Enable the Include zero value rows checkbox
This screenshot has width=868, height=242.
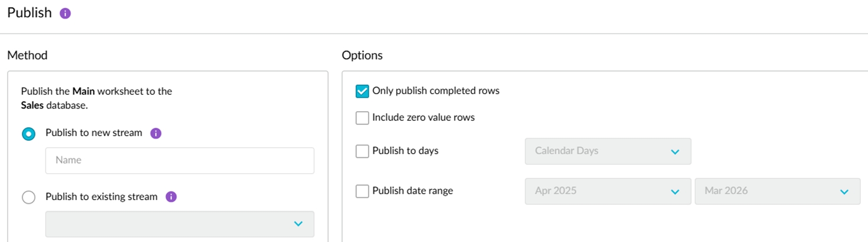362,118
